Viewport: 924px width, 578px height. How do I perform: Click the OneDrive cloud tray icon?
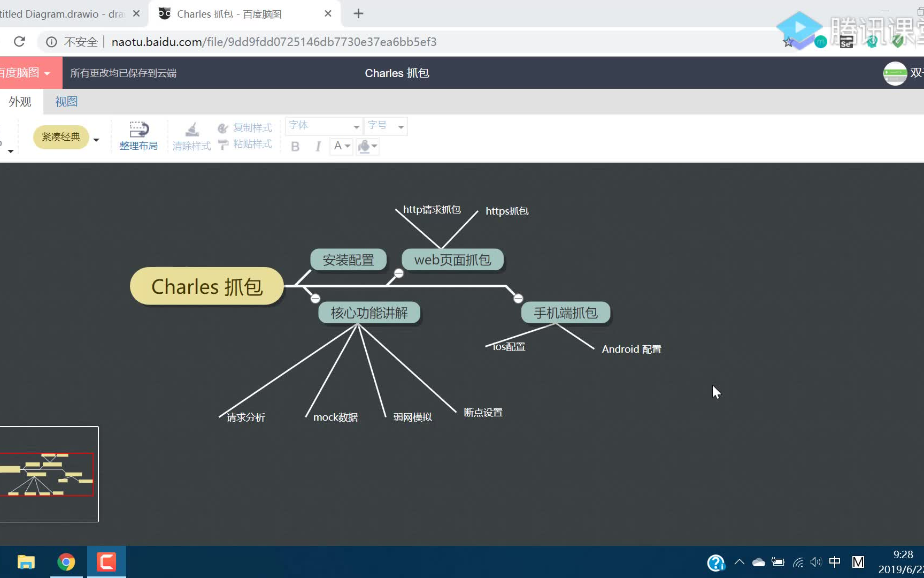pos(759,562)
